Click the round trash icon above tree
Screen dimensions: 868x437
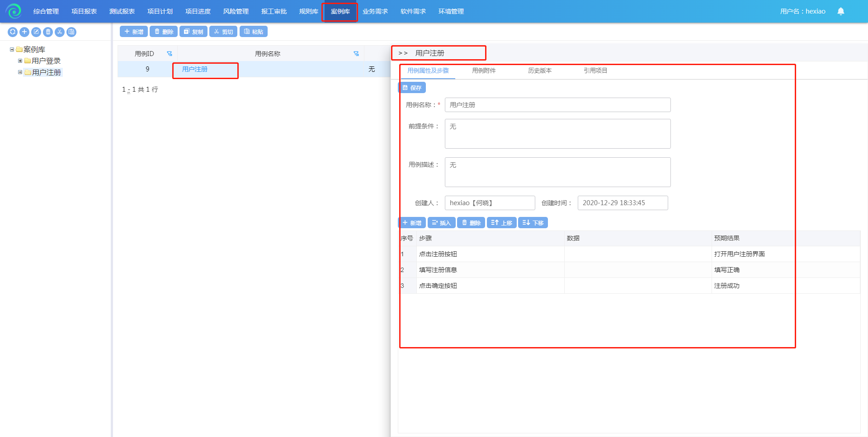click(x=48, y=32)
